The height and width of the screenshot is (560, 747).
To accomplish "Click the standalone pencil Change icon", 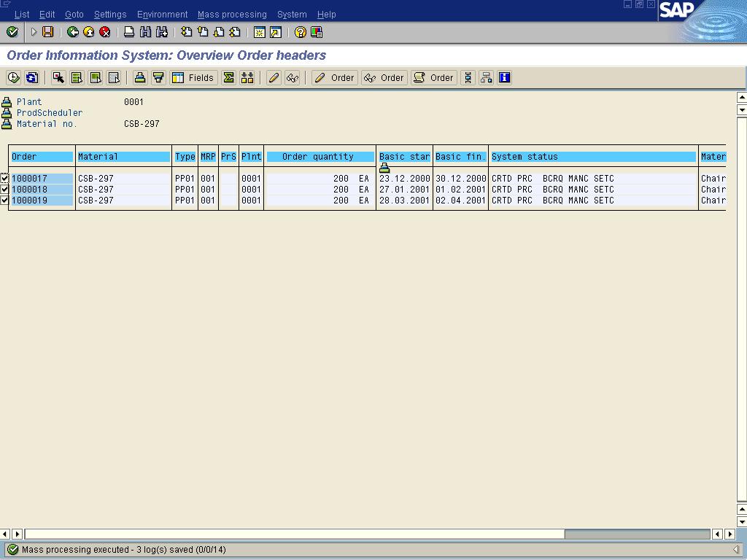I will point(274,77).
